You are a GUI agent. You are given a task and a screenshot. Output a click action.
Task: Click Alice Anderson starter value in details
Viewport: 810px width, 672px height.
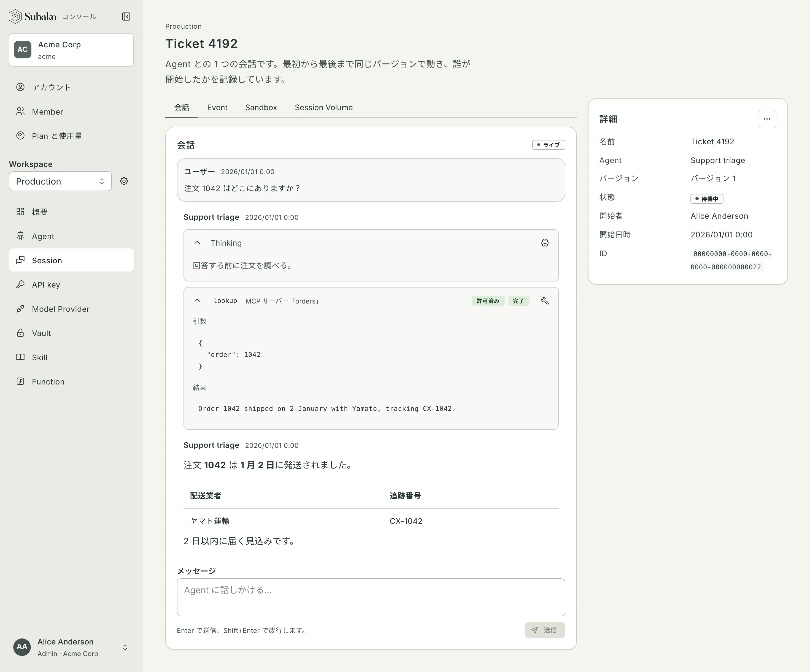pos(719,216)
